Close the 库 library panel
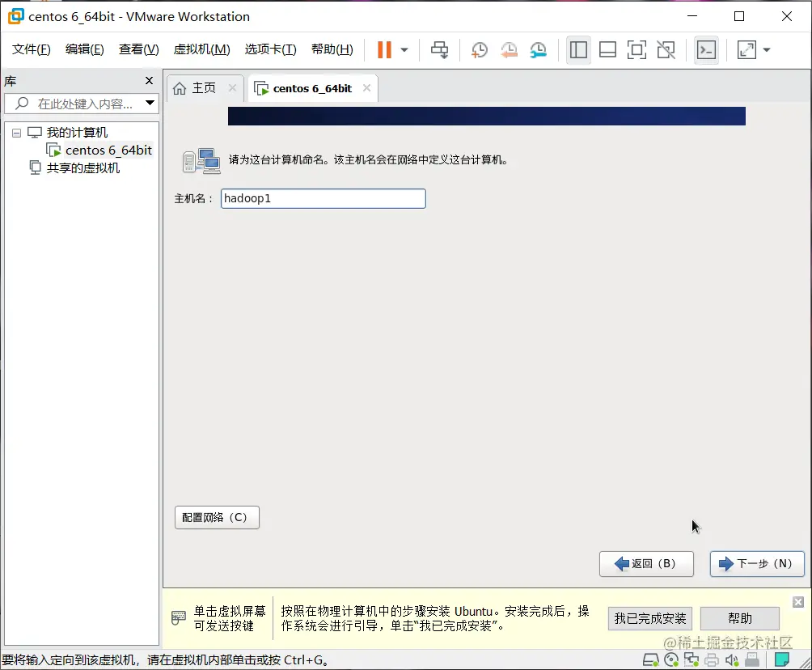Image resolution: width=812 pixels, height=670 pixels. pos(149,80)
